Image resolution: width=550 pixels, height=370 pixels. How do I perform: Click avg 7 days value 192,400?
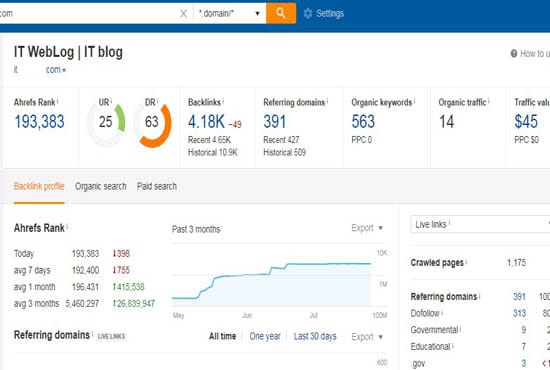pos(85,270)
